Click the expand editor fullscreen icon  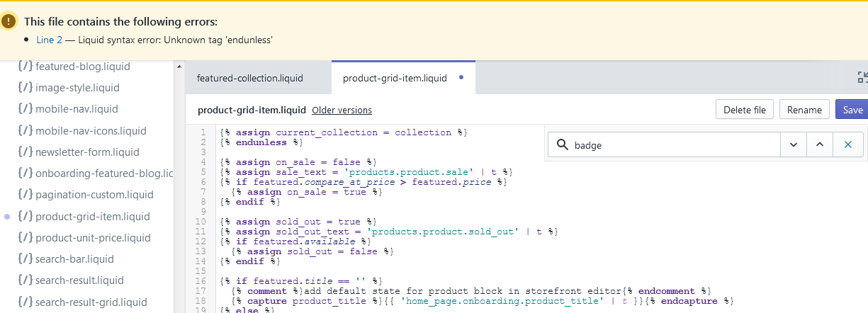click(x=862, y=78)
